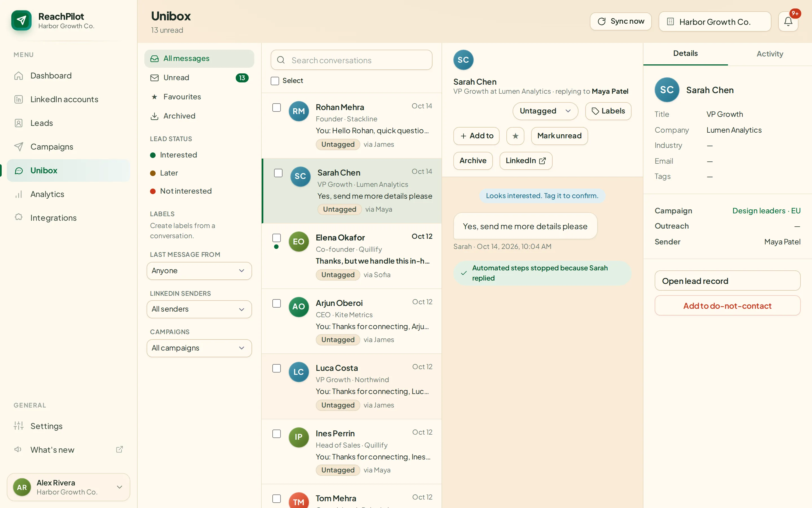Click Rohan Mehra's RM avatar
Screen dimensions: 812x508
tap(299, 111)
